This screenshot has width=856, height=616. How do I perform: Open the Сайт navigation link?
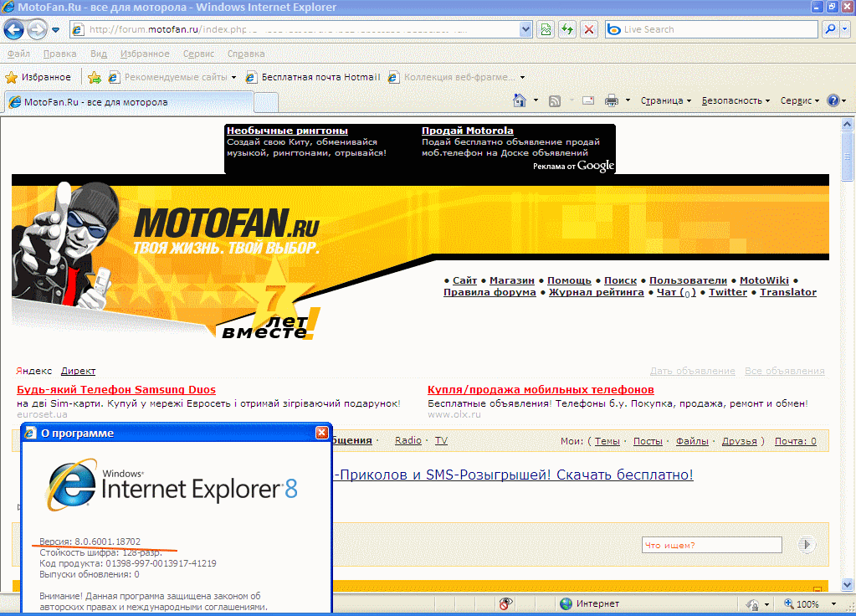tap(464, 280)
